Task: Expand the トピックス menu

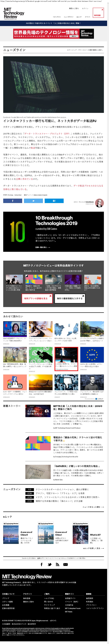Action: [x=57, y=17]
